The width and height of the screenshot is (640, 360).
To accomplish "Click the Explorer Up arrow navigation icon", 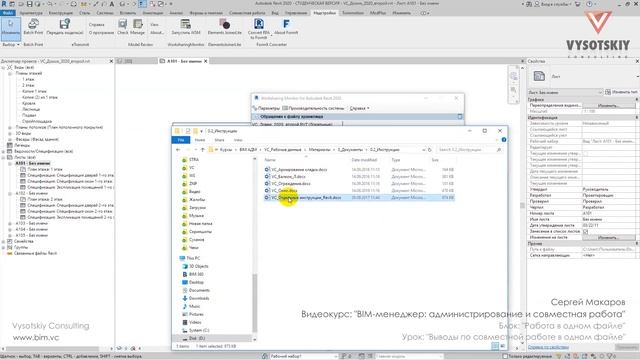I will point(202,150).
